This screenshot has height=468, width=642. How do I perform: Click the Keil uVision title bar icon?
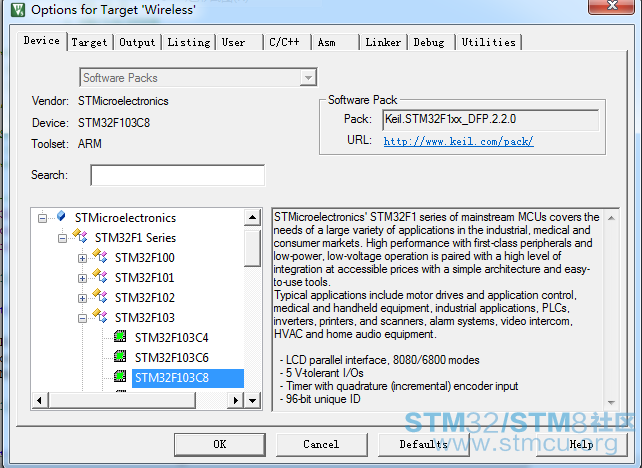click(18, 9)
